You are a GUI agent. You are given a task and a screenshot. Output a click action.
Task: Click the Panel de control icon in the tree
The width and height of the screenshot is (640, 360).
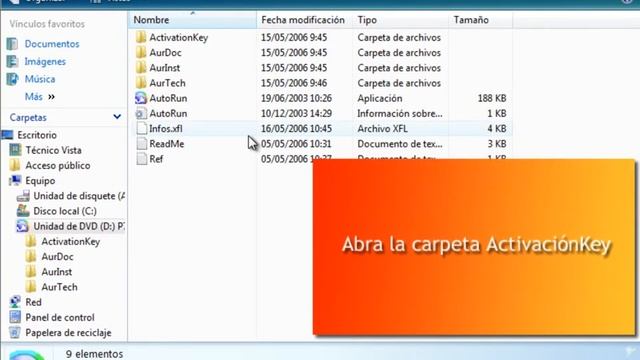[x=15, y=317]
